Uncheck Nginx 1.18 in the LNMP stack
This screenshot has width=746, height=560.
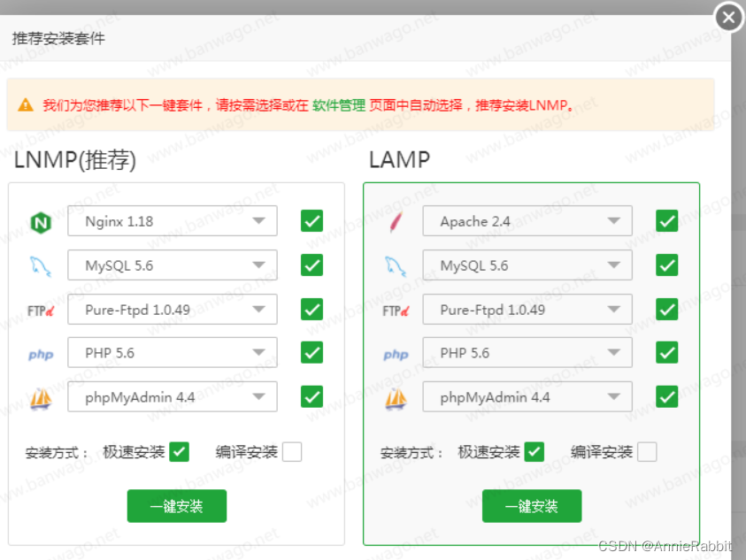[x=311, y=220]
